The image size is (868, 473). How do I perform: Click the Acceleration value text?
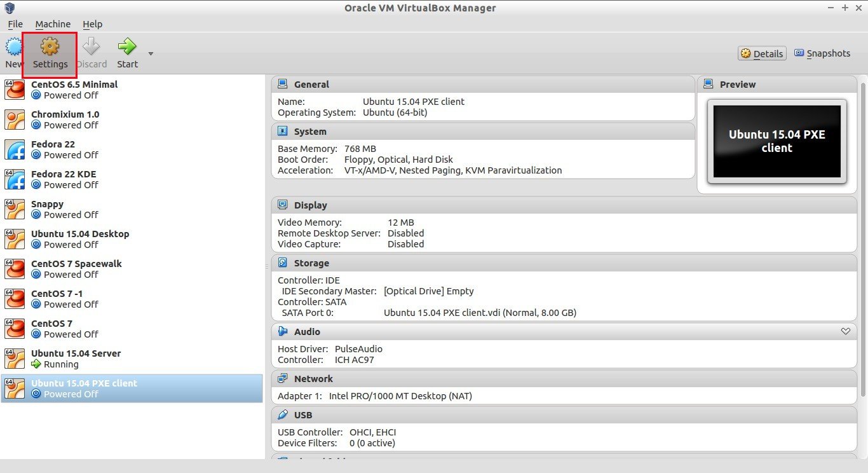453,170
